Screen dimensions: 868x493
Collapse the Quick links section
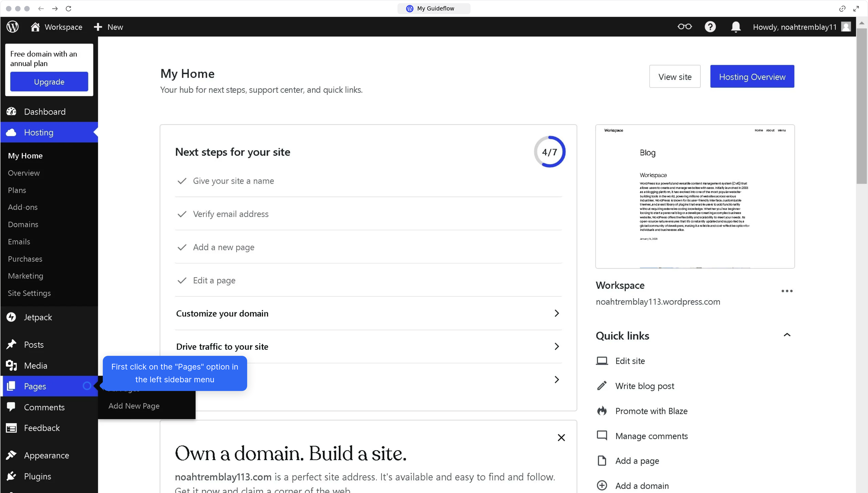pos(787,335)
